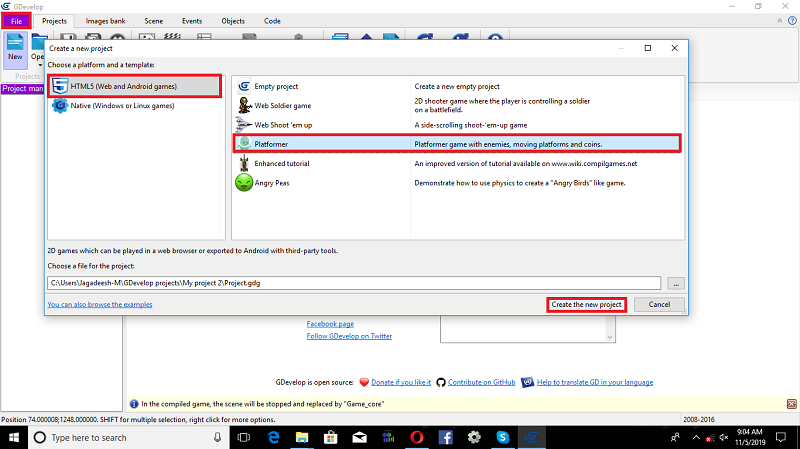Open the Code ribbon tab

coord(272,21)
